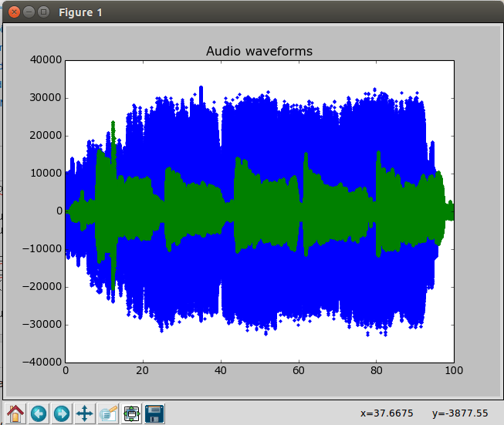Click the x-axis label 80
Viewport: 504px width, 425px height.
(x=377, y=371)
